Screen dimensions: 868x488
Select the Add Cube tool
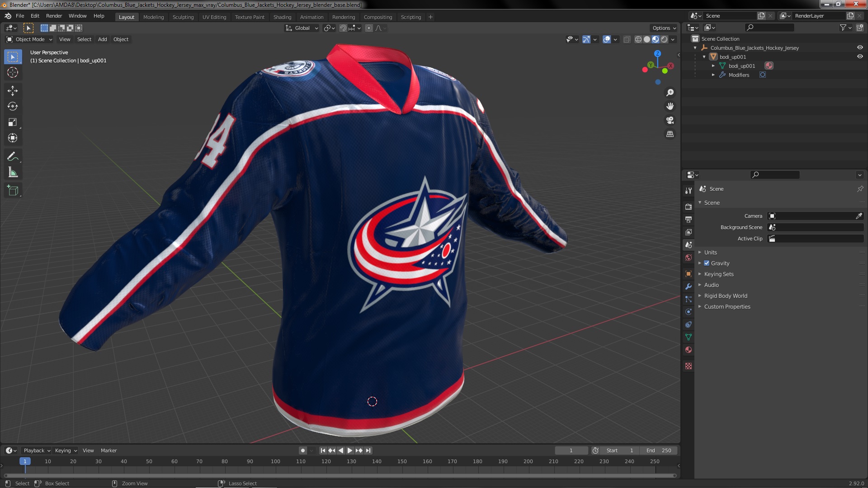click(x=13, y=191)
